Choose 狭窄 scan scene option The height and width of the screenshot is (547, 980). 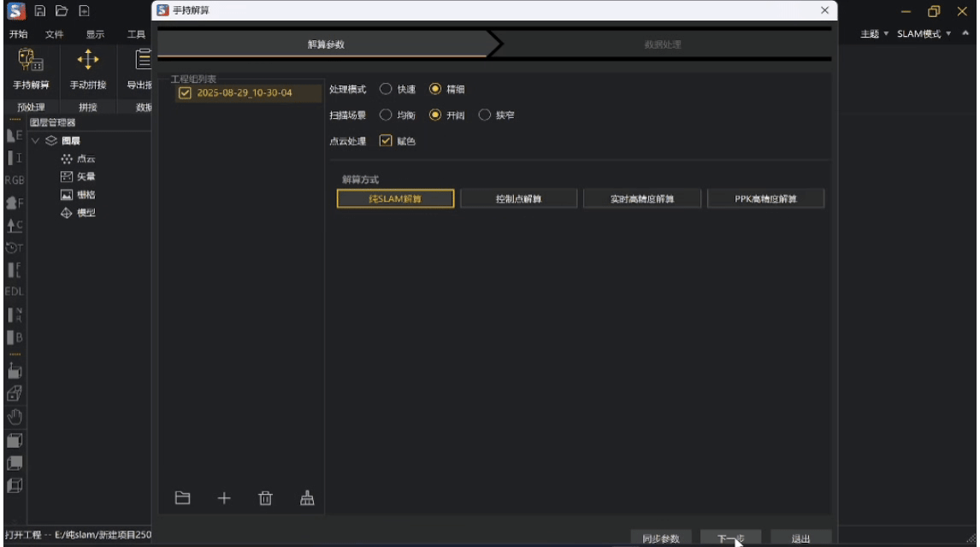coord(485,115)
